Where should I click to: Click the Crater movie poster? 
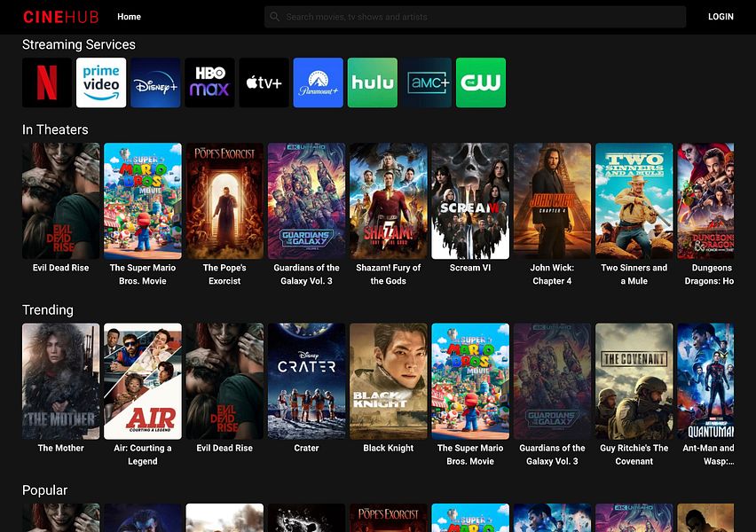pos(306,381)
